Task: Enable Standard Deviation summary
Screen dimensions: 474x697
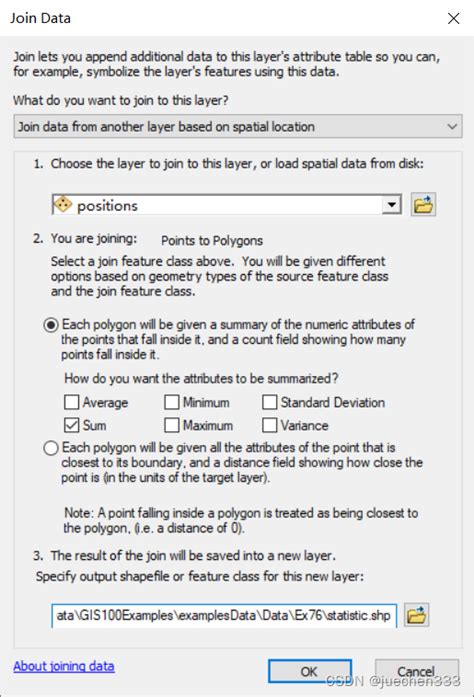Action: [269, 402]
